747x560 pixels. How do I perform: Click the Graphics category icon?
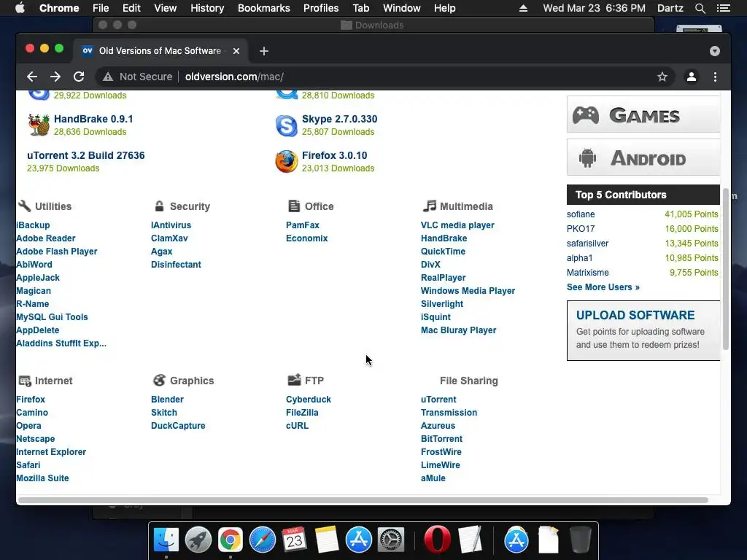159,380
